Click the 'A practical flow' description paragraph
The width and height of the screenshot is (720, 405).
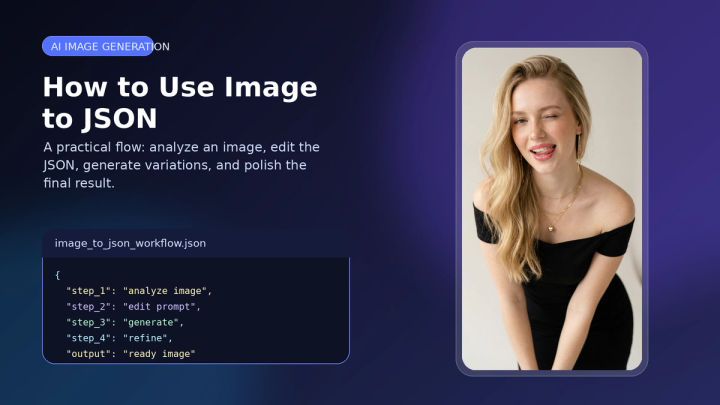[x=181, y=165]
